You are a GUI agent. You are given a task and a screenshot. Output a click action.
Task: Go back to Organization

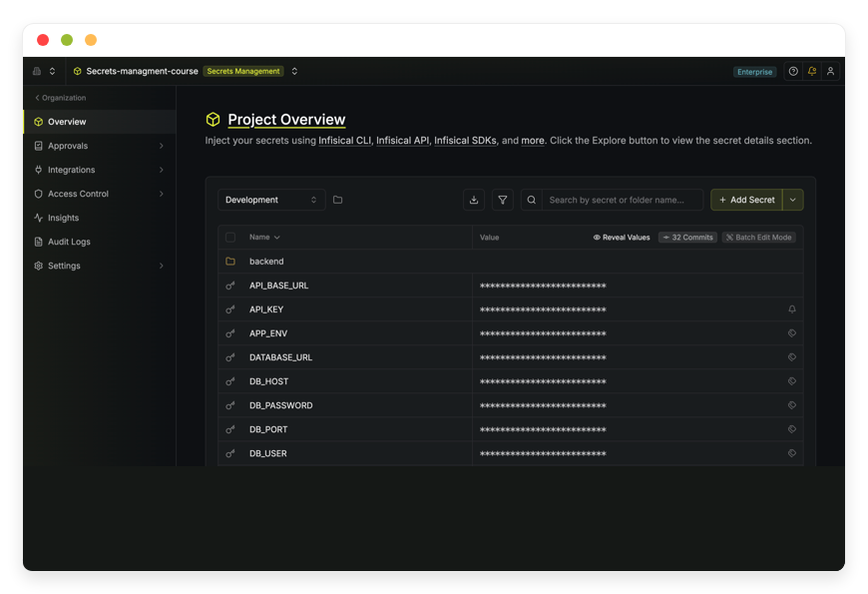(x=60, y=98)
